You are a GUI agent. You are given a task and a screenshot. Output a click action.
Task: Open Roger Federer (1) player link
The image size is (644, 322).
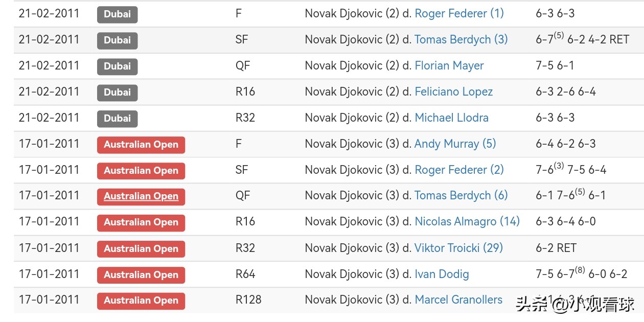[x=459, y=13]
